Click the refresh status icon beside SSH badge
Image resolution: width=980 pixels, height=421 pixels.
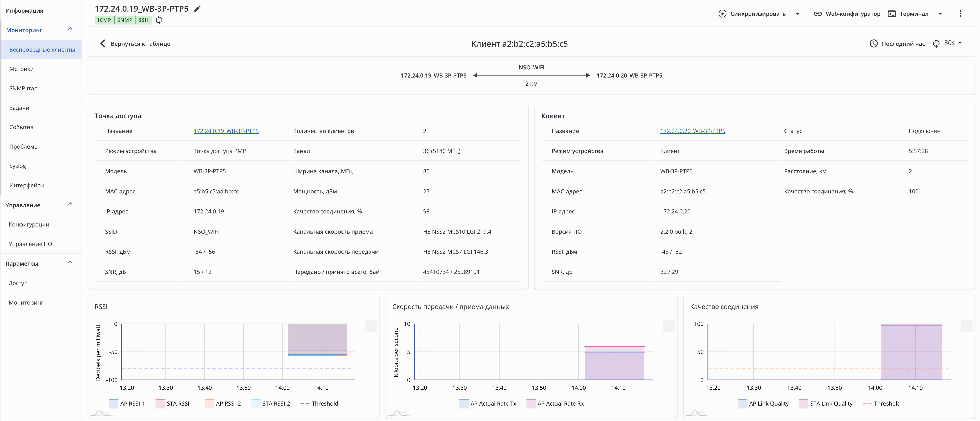tap(159, 20)
